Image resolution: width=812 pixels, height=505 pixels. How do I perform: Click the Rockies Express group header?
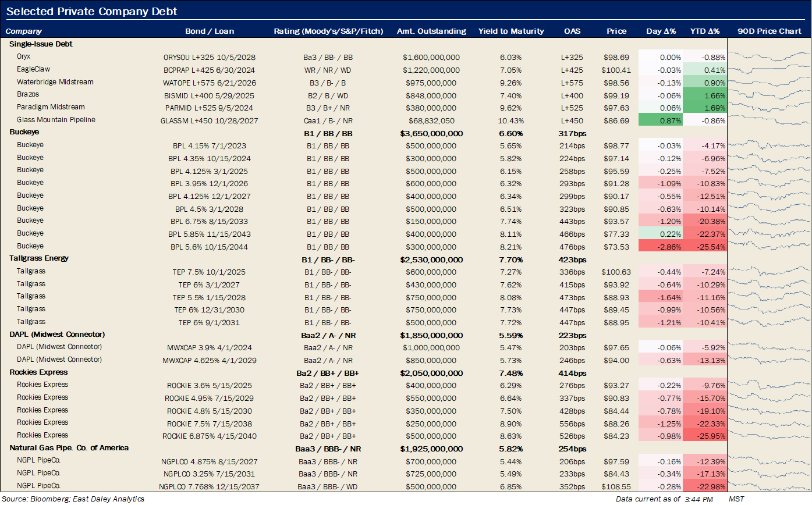tap(38, 372)
